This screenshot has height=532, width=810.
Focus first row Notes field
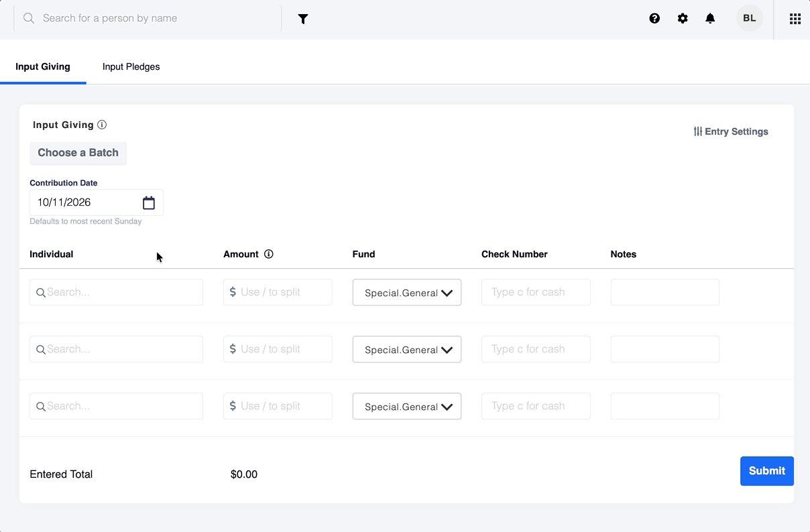(665, 292)
